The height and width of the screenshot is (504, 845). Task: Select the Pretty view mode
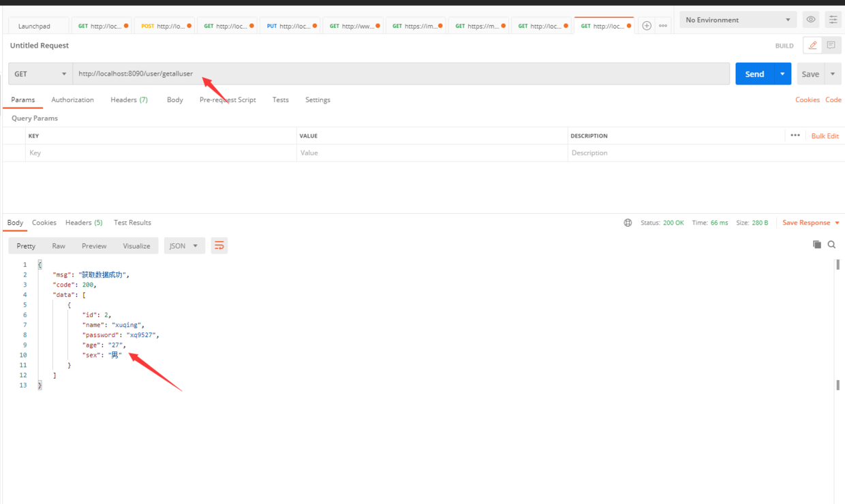[x=26, y=246]
